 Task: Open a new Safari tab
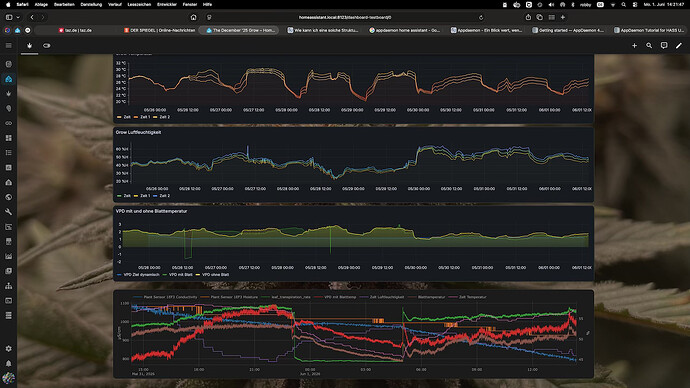(563, 17)
